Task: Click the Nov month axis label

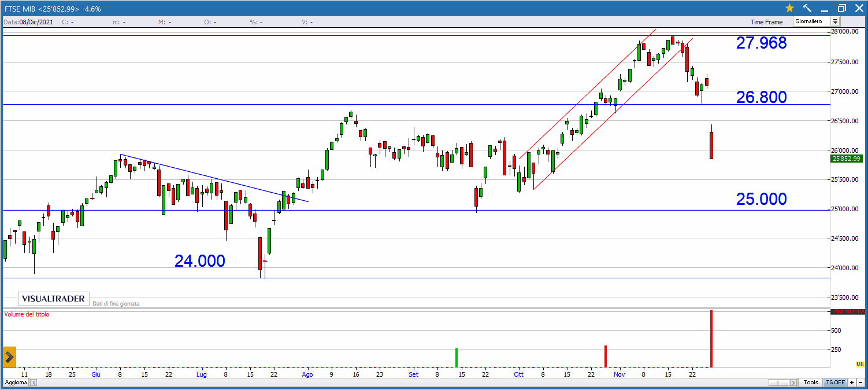Action: (x=620, y=374)
